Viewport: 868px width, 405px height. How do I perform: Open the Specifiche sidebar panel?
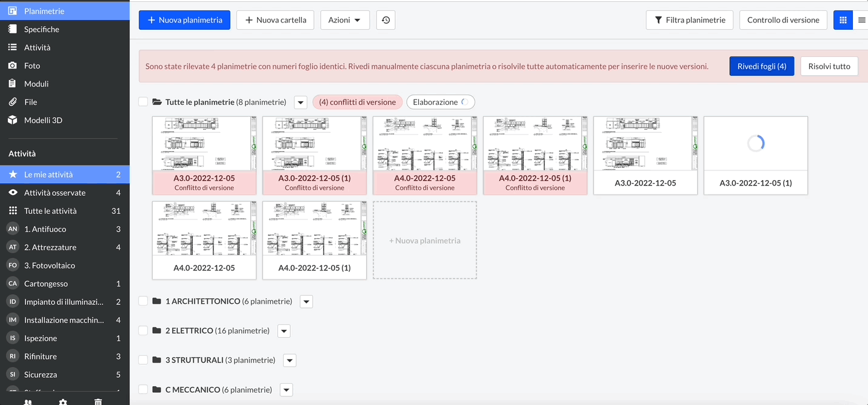(x=40, y=28)
